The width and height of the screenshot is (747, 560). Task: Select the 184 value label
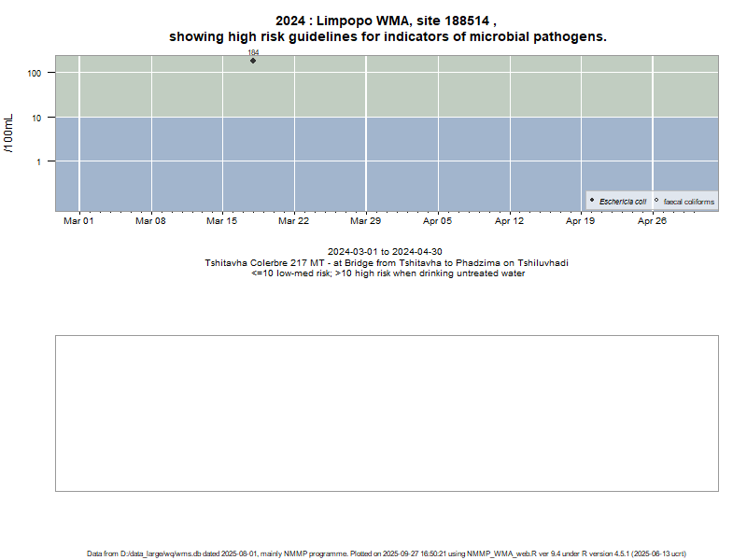[253, 53]
